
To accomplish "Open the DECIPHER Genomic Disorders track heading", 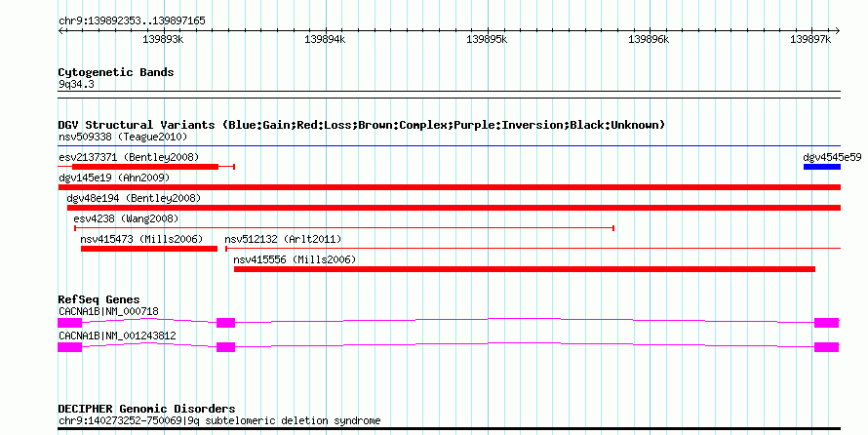I will (146, 409).
